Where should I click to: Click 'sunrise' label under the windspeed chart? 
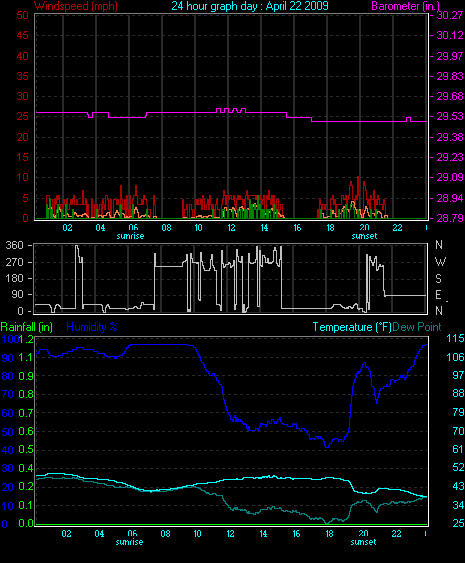[x=130, y=236]
